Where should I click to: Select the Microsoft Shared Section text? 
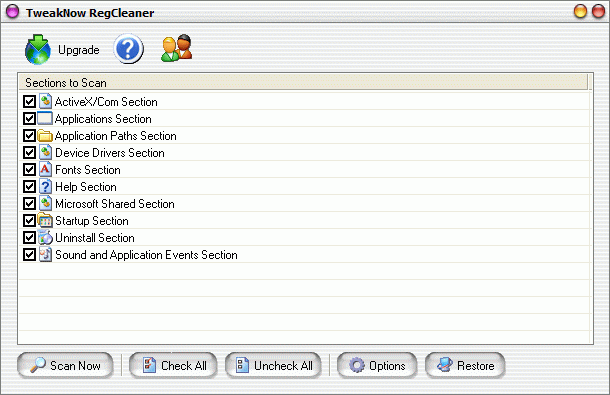(x=115, y=204)
